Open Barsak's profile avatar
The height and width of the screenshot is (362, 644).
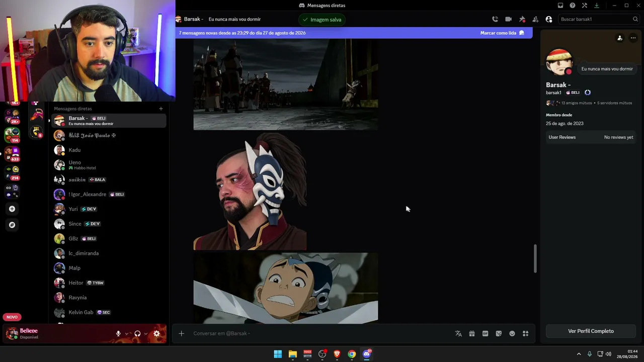(559, 62)
